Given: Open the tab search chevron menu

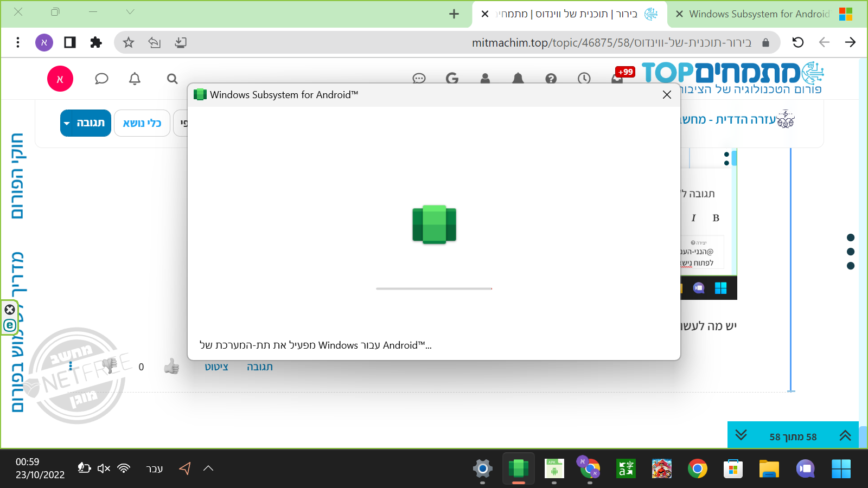Looking at the screenshot, I should (130, 12).
